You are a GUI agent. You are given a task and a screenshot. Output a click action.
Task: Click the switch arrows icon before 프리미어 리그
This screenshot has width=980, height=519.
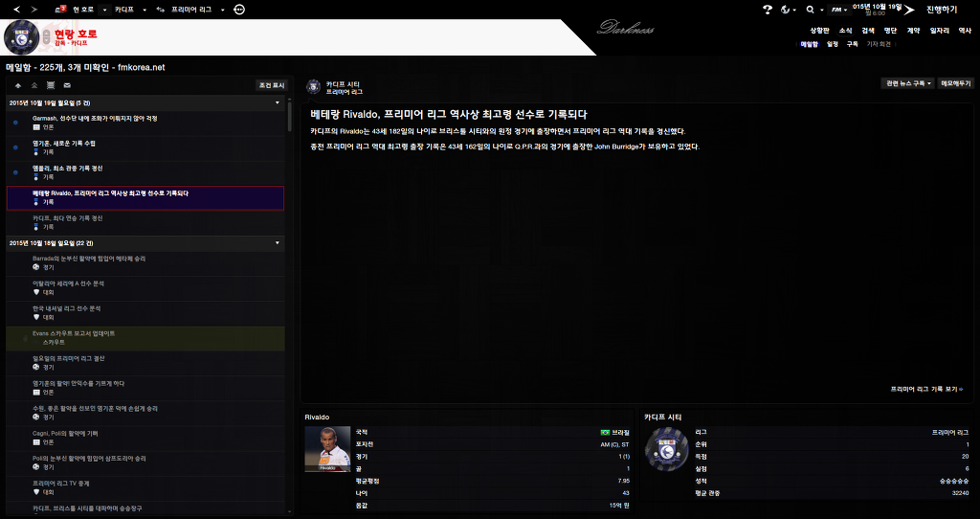(x=161, y=10)
